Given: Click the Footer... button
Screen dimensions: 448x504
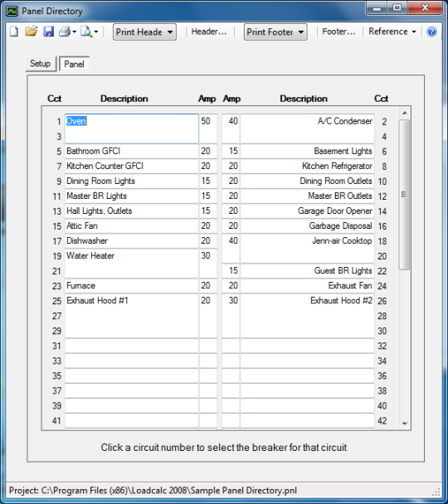Looking at the screenshot, I should (x=338, y=31).
